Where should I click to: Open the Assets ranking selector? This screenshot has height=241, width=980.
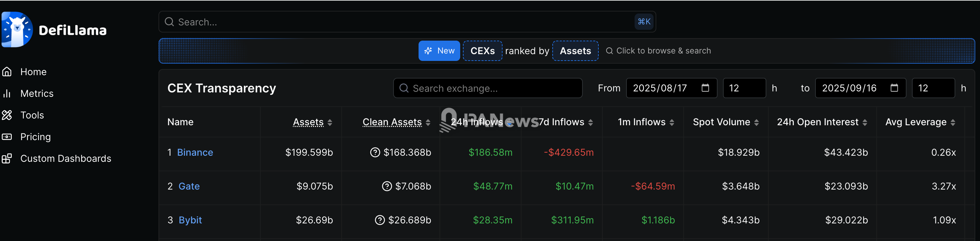coord(575,50)
